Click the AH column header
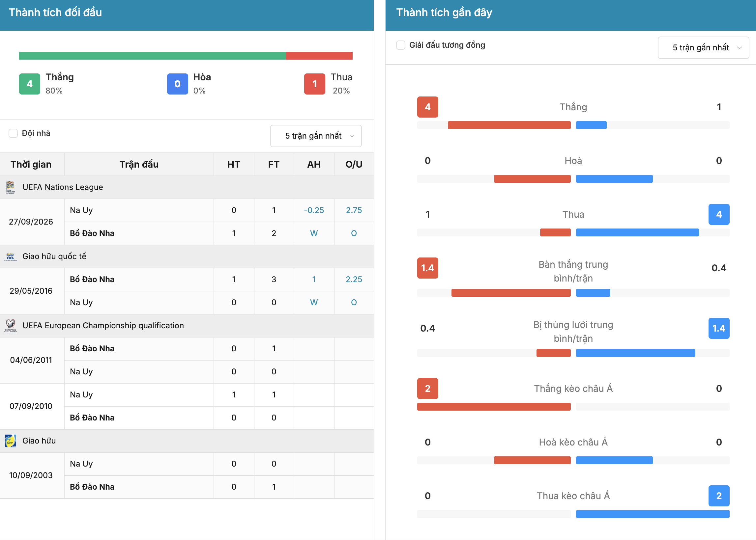756x540 pixels. point(314,164)
